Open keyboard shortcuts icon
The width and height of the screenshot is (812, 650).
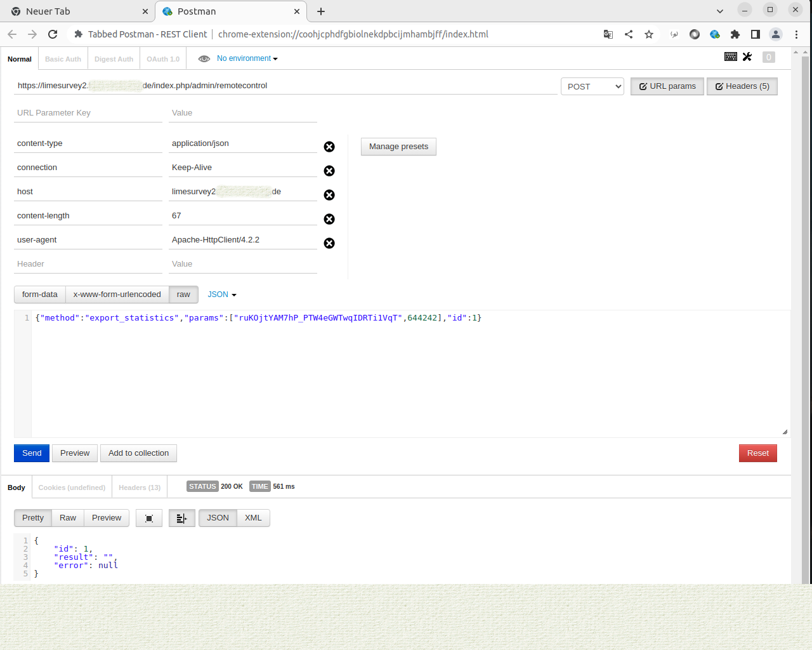[730, 57]
